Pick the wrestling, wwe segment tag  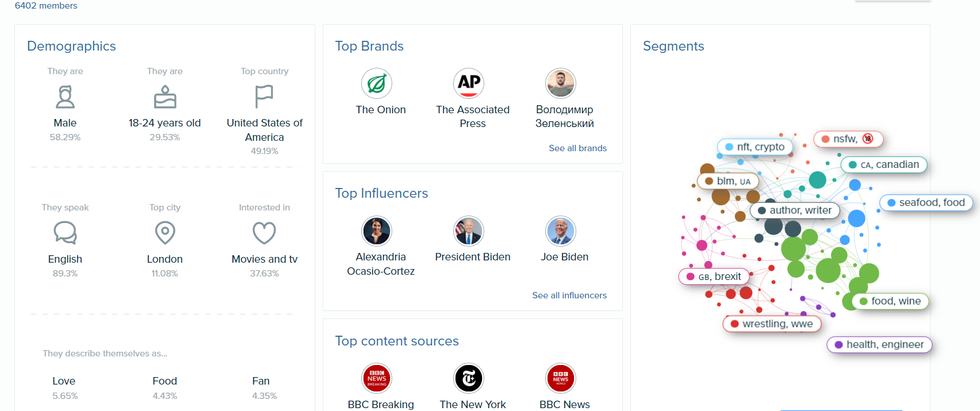772,324
